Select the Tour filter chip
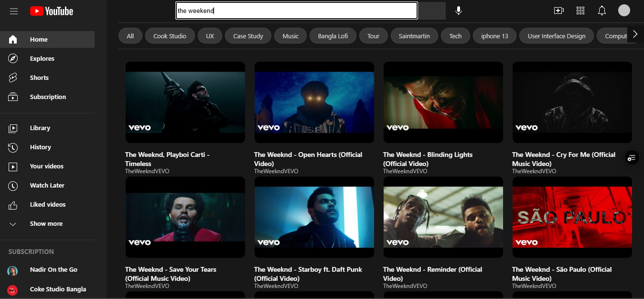This screenshot has width=644, height=299. click(x=374, y=36)
